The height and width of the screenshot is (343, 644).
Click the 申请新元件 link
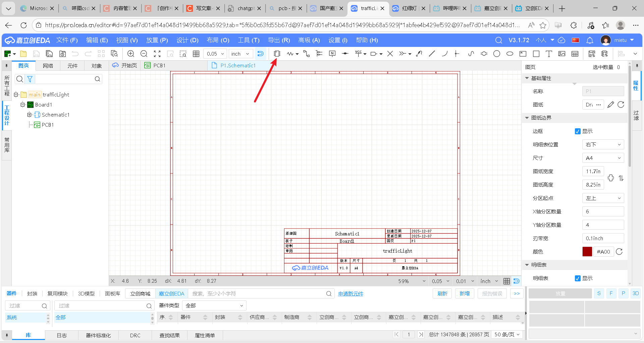(351, 294)
